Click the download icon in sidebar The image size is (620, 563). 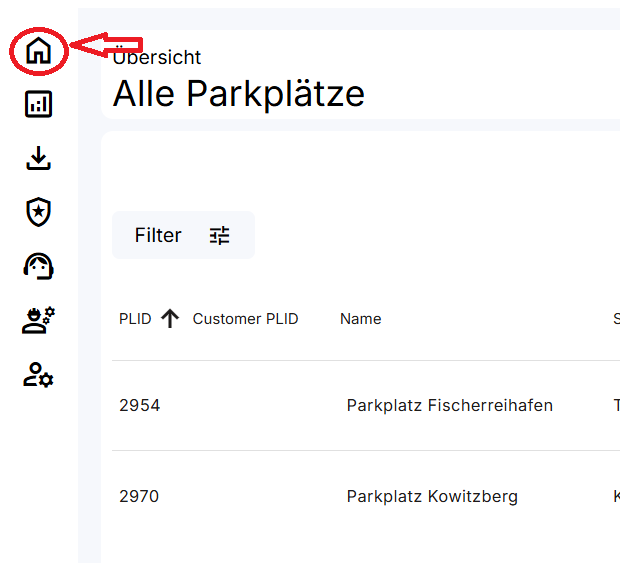38,158
